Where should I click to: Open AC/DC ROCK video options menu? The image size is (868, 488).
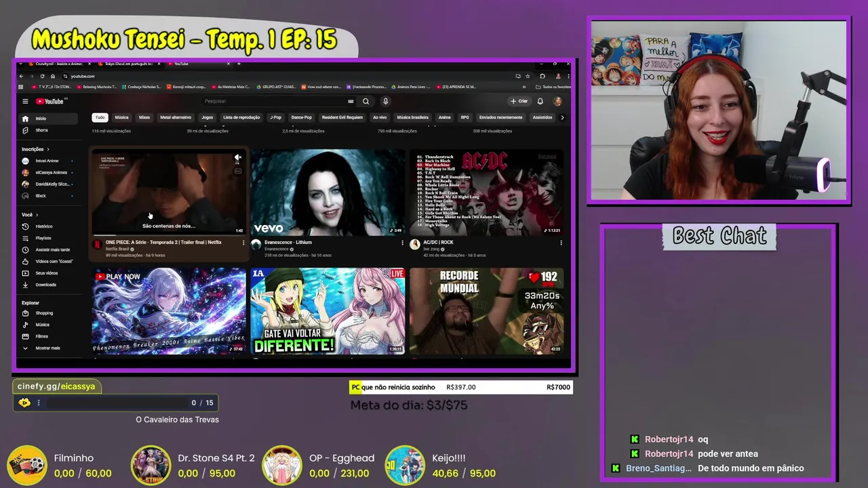pyautogui.click(x=561, y=243)
